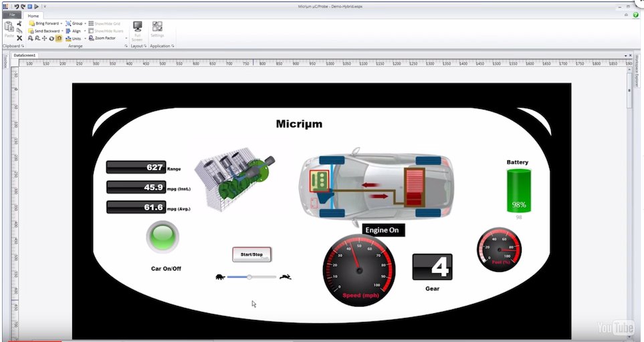644x342 pixels.
Task: Click the green Battery 98% cylinder
Action: 519,190
